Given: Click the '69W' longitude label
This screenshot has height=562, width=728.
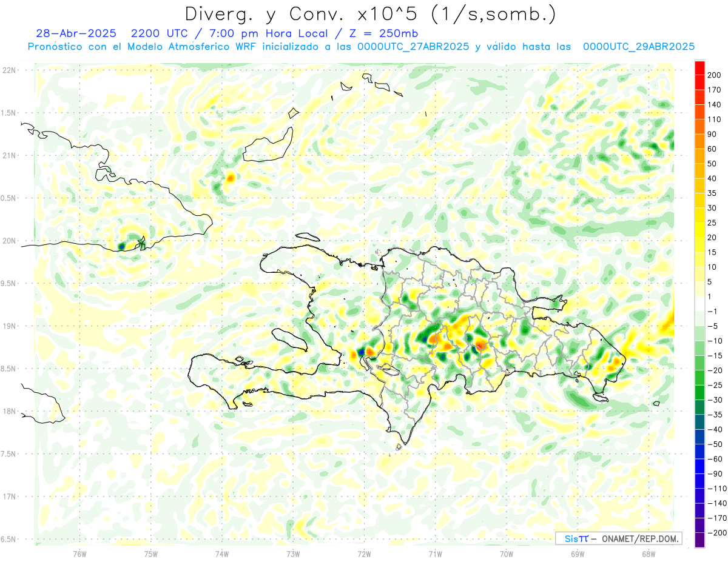Looking at the screenshot, I should tap(578, 554).
